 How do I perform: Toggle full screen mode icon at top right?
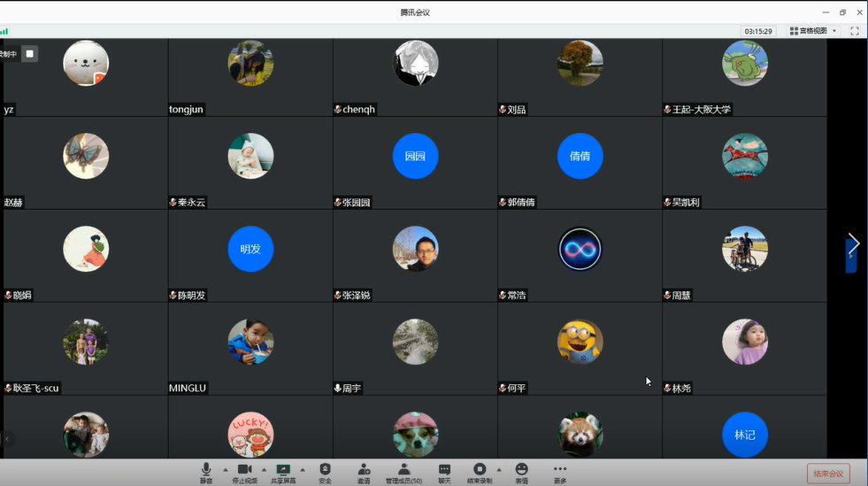click(855, 31)
